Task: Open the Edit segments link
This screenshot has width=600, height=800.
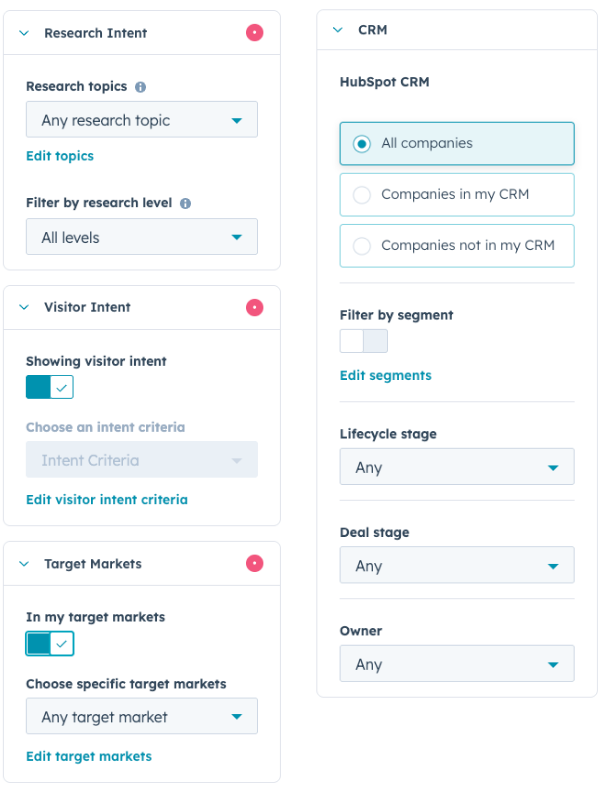Action: point(386,376)
